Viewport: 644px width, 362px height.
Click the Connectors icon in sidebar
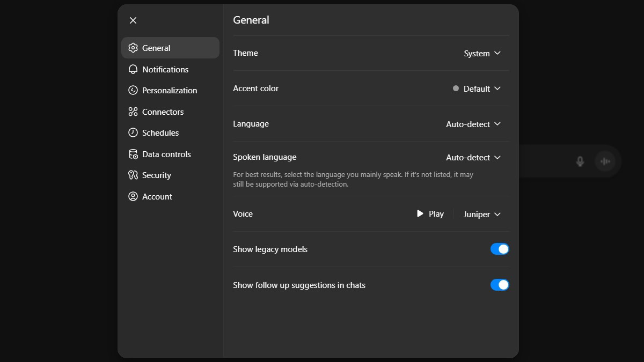coord(133,112)
